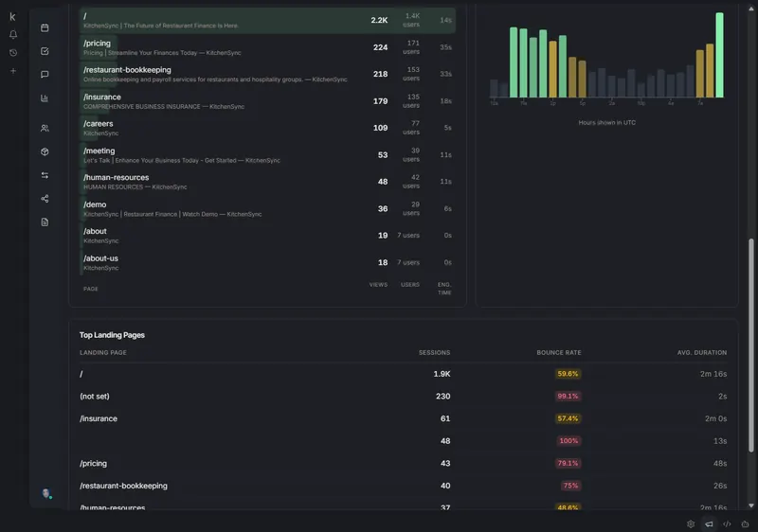Click the megaphone announcements icon

(x=709, y=523)
